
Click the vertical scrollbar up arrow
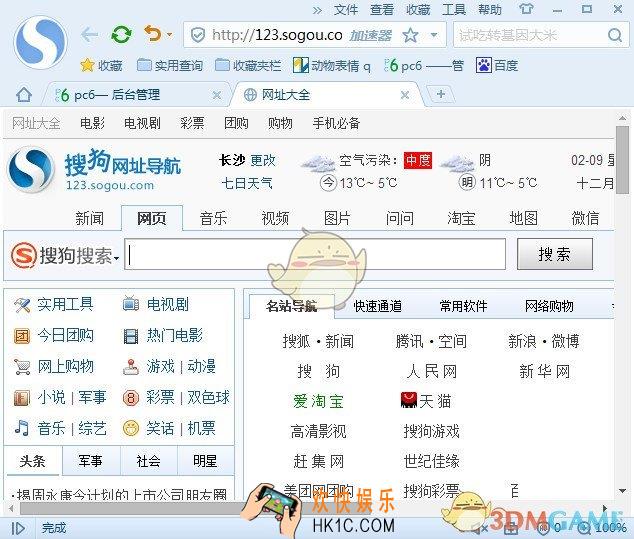pyautogui.click(x=622, y=118)
